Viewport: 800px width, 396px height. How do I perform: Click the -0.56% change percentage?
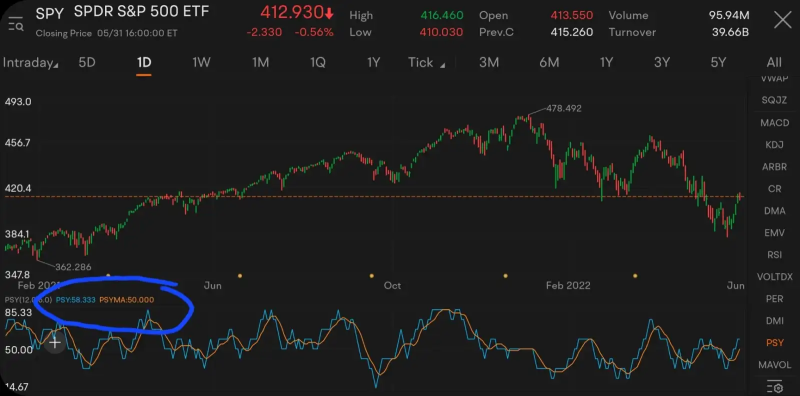pos(314,33)
